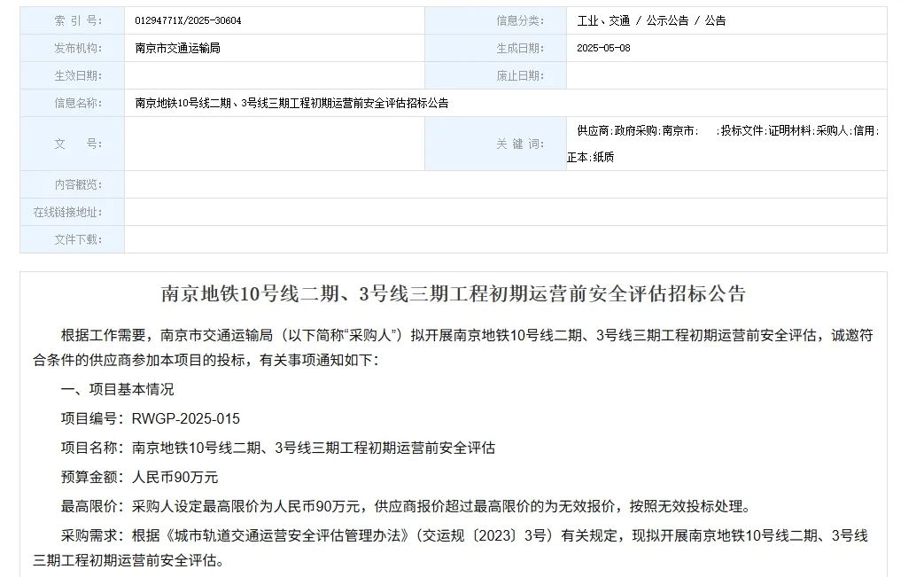924x577 pixels.
Task: Click section heading 一、项目基本情况
Action: (117, 390)
